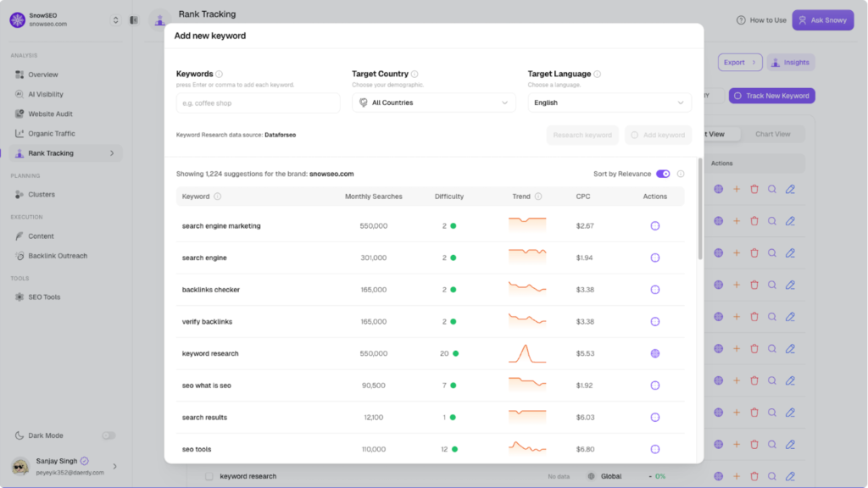The height and width of the screenshot is (488, 868).
Task: Select action circle for seo what is seo
Action: (x=655, y=385)
